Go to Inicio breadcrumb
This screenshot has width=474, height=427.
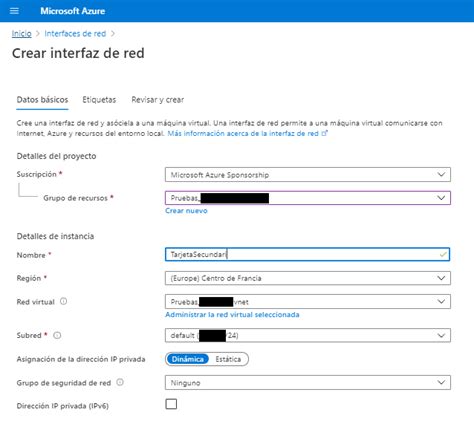(x=22, y=34)
